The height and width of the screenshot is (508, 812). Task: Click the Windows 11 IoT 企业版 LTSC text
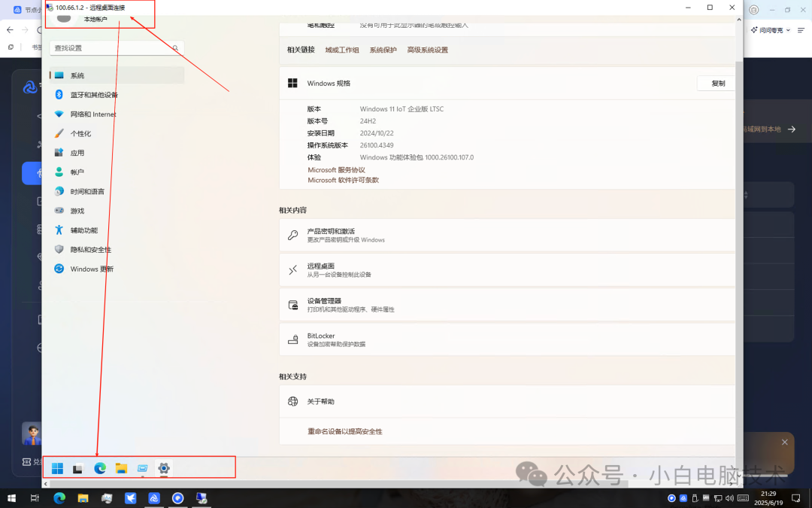pos(401,109)
